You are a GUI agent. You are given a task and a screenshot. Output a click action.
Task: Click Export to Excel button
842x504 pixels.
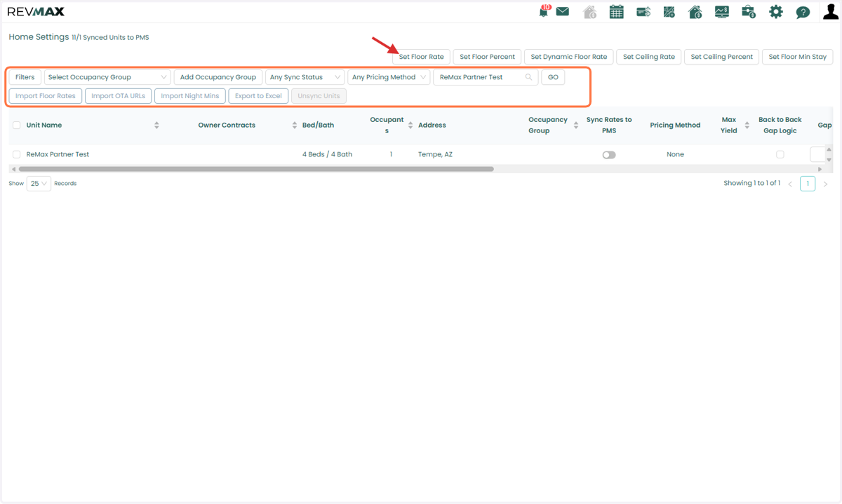tap(258, 96)
